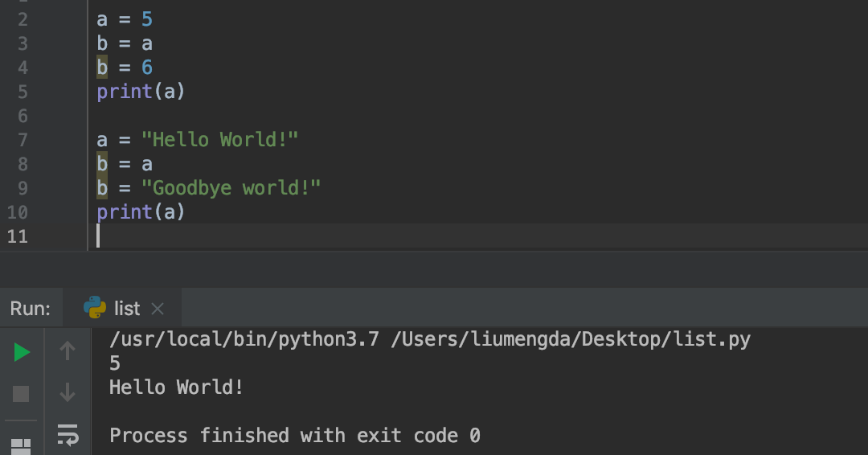Click b = a on line 3
The image size is (868, 455).
tap(124, 43)
